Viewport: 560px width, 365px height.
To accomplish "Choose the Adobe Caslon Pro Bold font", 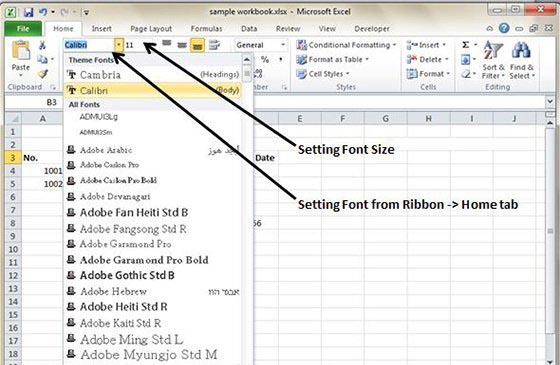I will pyautogui.click(x=153, y=180).
